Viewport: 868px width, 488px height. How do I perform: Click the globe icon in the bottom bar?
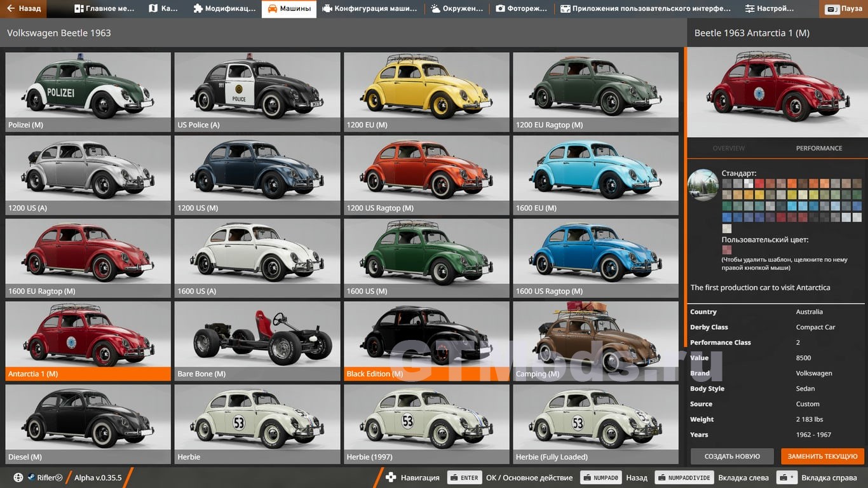[x=18, y=478]
